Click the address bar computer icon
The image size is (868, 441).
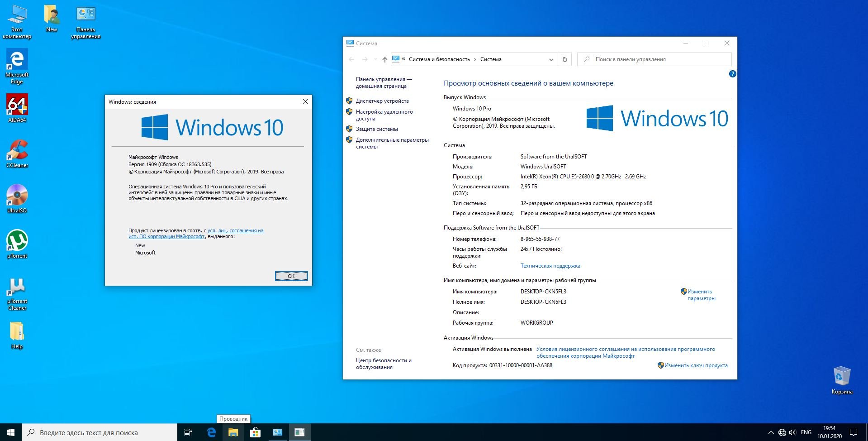(x=396, y=59)
